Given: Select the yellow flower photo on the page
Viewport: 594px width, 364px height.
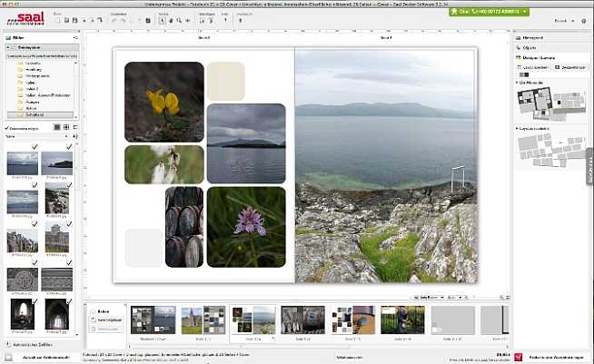Looking at the screenshot, I should [x=164, y=102].
